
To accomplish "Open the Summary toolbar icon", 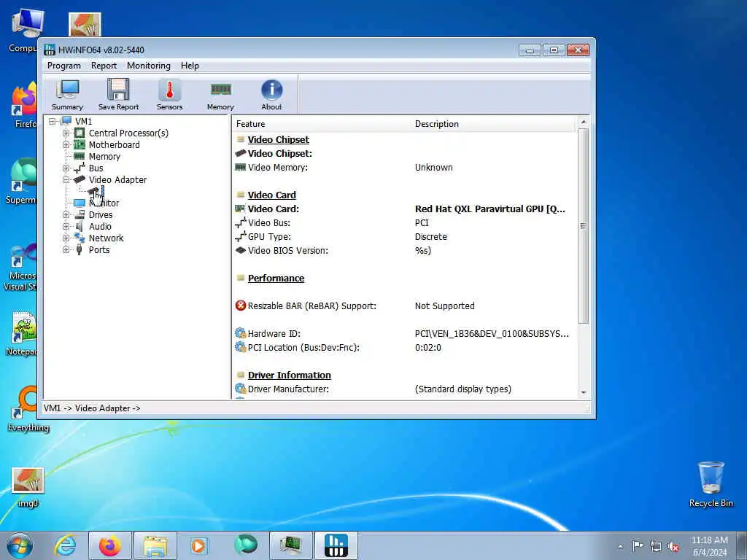I will [67, 95].
